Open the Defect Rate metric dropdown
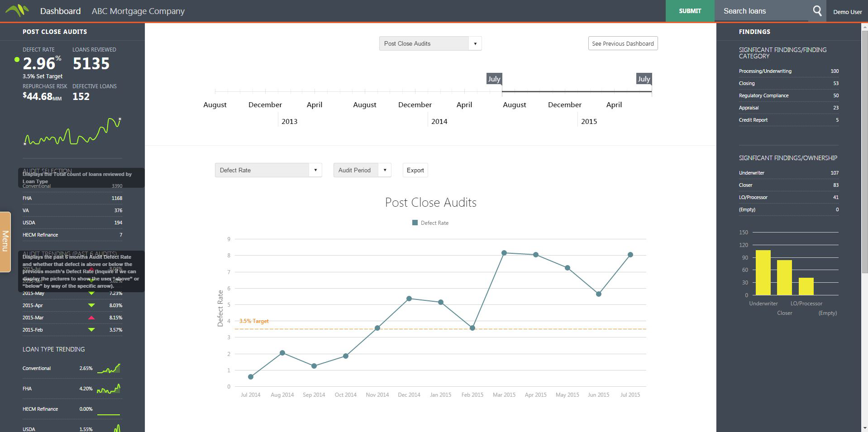 pos(268,170)
